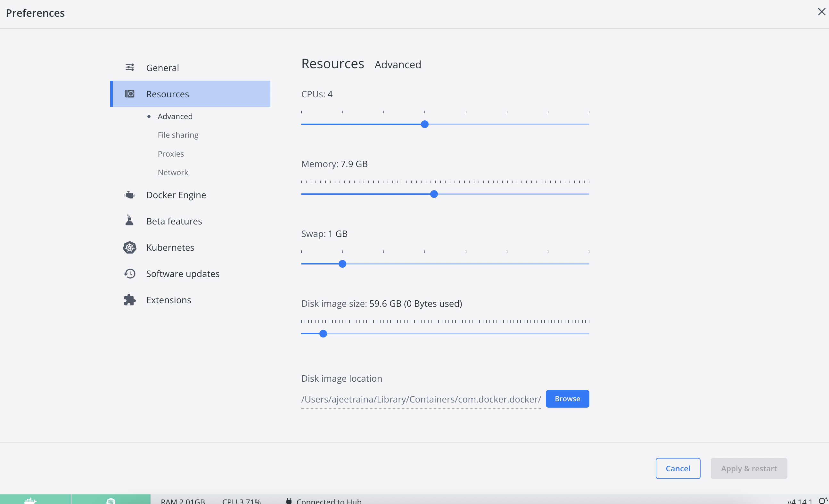Click the Resources disk icon in sidebar
Viewport: 829px width, 504px height.
click(x=129, y=94)
